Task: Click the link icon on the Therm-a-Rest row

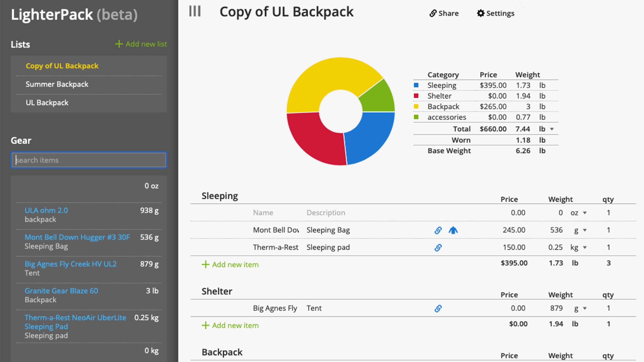Action: 438,247
